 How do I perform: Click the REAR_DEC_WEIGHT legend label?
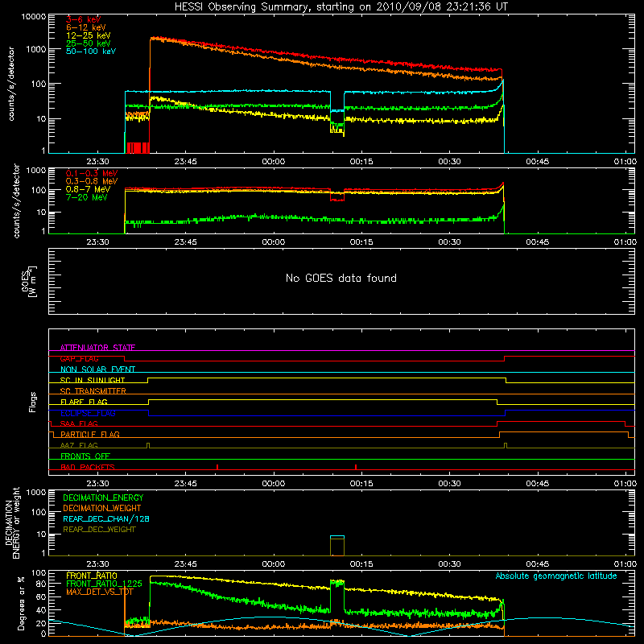tap(99, 530)
